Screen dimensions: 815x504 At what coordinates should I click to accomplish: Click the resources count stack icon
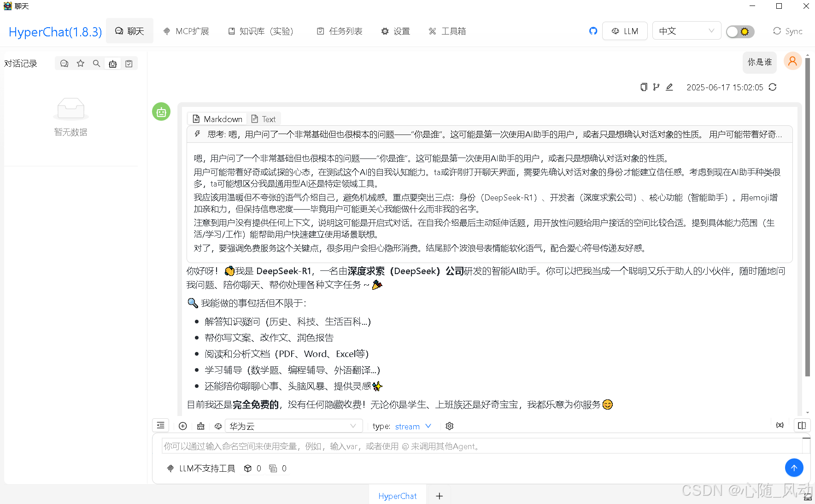pos(273,469)
